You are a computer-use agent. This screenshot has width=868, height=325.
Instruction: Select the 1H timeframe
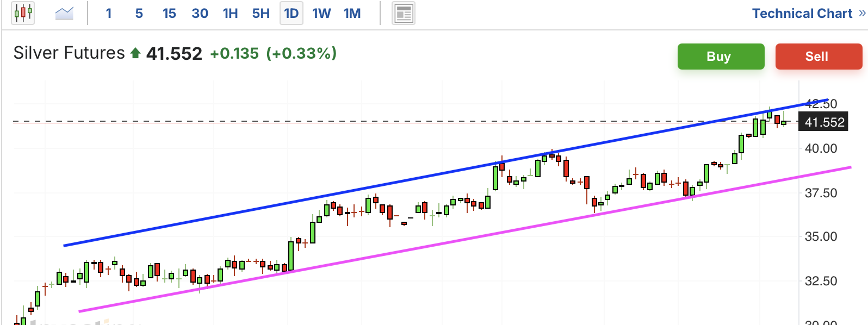coord(230,14)
